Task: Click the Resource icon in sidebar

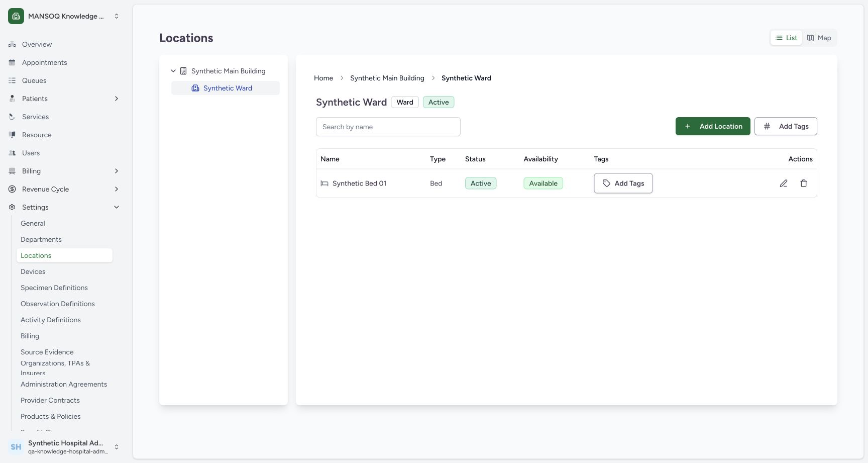Action: point(12,135)
